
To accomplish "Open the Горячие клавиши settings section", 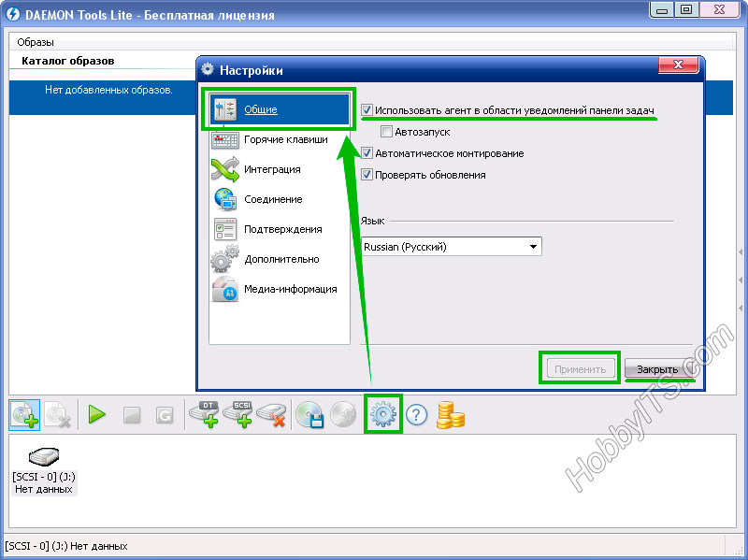I will pyautogui.click(x=280, y=139).
